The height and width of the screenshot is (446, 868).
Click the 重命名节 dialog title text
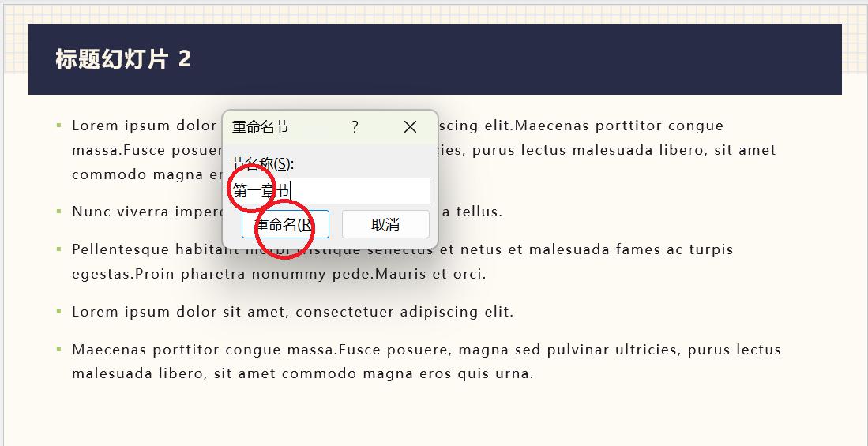[261, 127]
